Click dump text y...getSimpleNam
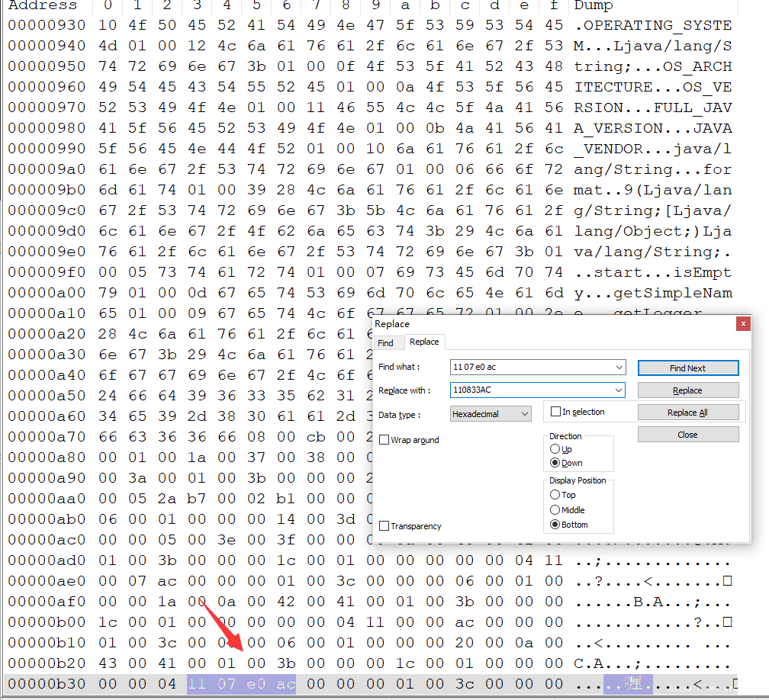 tap(653, 293)
